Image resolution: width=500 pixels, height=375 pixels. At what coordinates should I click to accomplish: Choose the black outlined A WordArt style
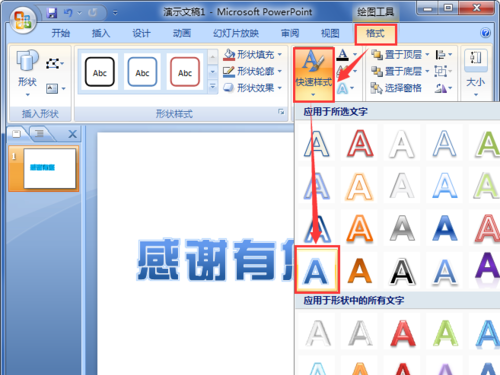[402, 271]
